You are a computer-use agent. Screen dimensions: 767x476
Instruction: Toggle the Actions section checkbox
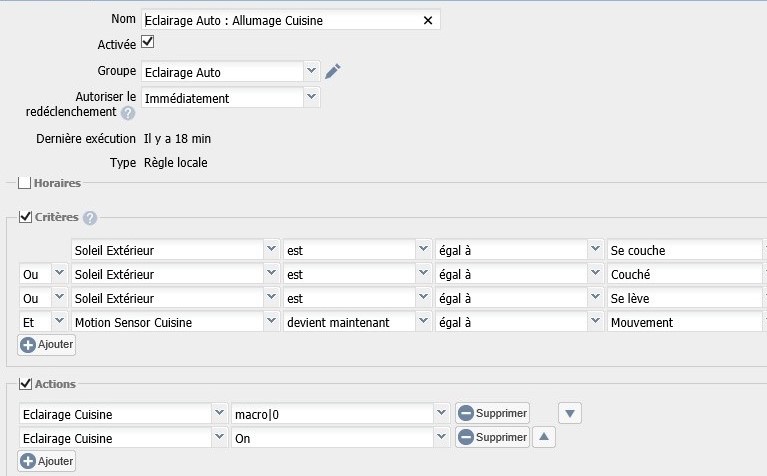[25, 384]
